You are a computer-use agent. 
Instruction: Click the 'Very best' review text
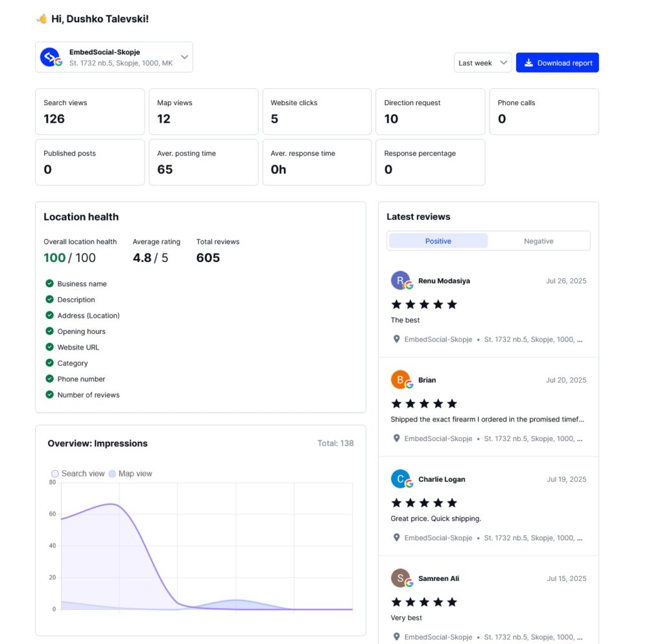[x=406, y=618]
